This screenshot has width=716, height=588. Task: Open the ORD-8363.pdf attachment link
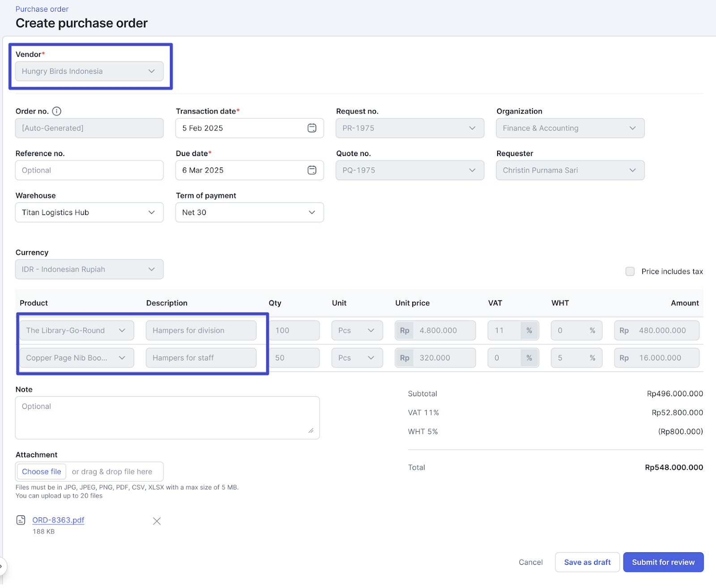pyautogui.click(x=58, y=520)
